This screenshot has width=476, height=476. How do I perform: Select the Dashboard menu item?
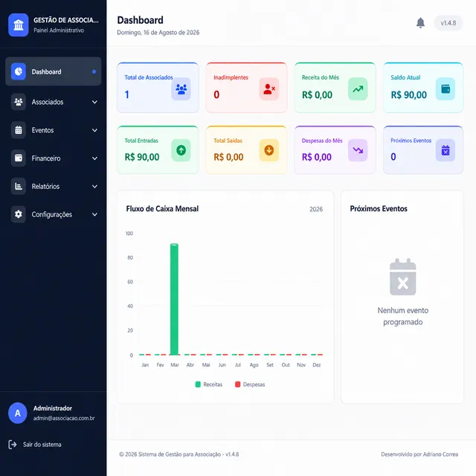53,71
